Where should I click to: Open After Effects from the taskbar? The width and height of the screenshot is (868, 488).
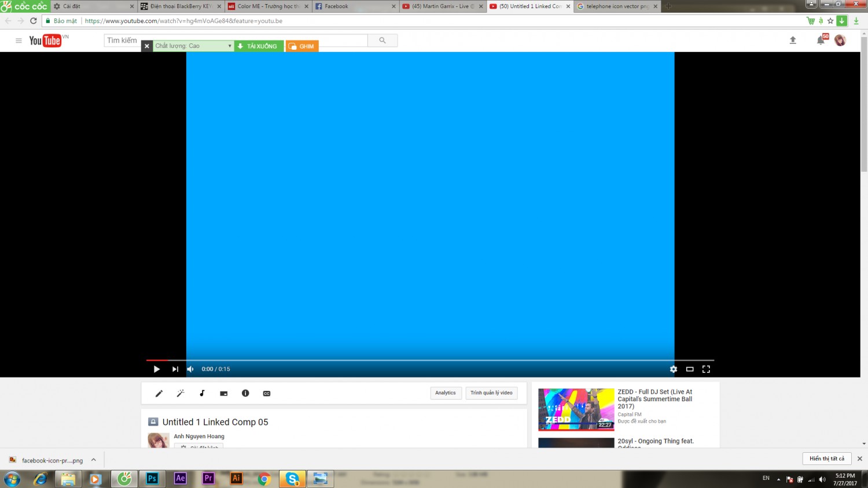pos(181,478)
